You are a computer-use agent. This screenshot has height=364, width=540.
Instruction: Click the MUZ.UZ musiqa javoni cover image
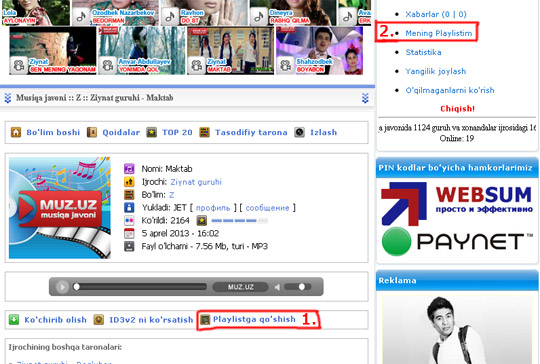[60, 208]
